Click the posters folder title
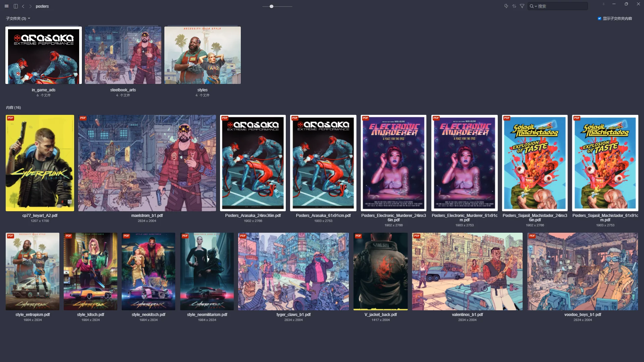The width and height of the screenshot is (644, 362). click(42, 6)
